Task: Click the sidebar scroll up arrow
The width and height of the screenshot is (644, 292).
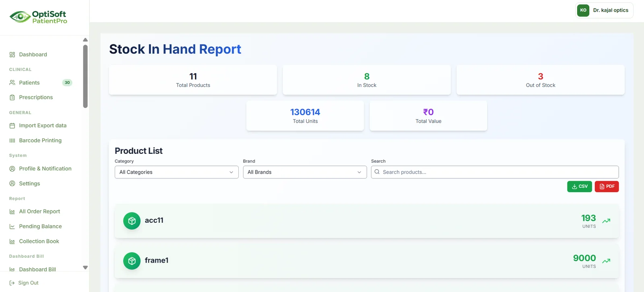Action: [85, 40]
